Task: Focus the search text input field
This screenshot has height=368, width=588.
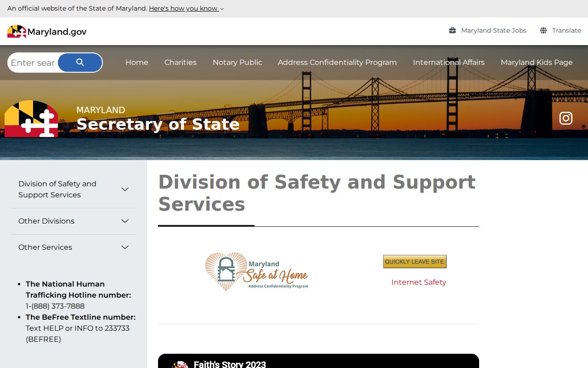Action: [33, 63]
